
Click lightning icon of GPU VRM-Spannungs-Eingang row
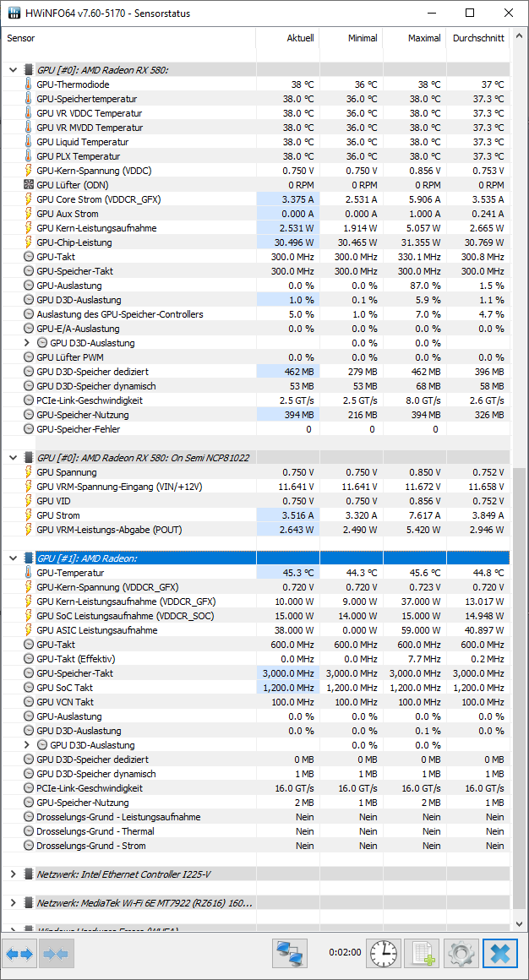coord(28,487)
